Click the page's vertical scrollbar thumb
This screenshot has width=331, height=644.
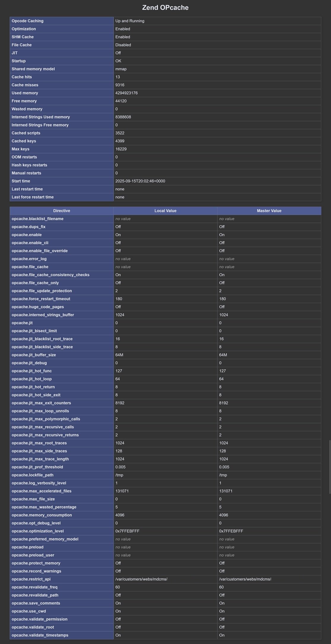(330, 467)
